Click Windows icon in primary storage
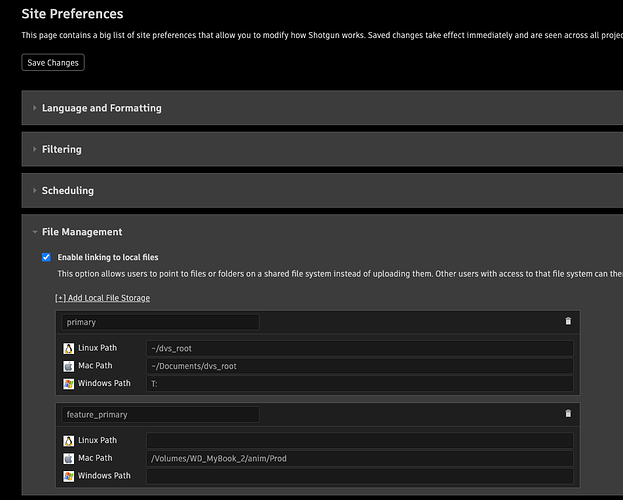The image size is (623, 500). coord(69,384)
